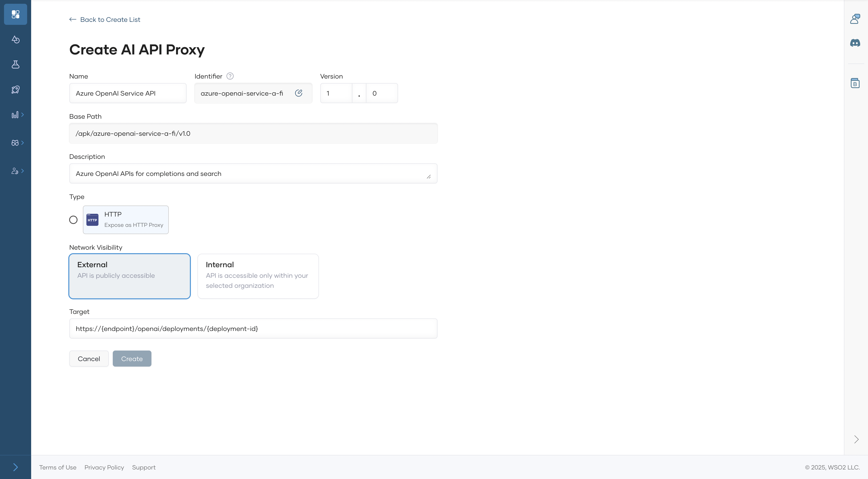Expand the admin users sidebar chevron
Screen dimensions: 868x479
(23, 171)
